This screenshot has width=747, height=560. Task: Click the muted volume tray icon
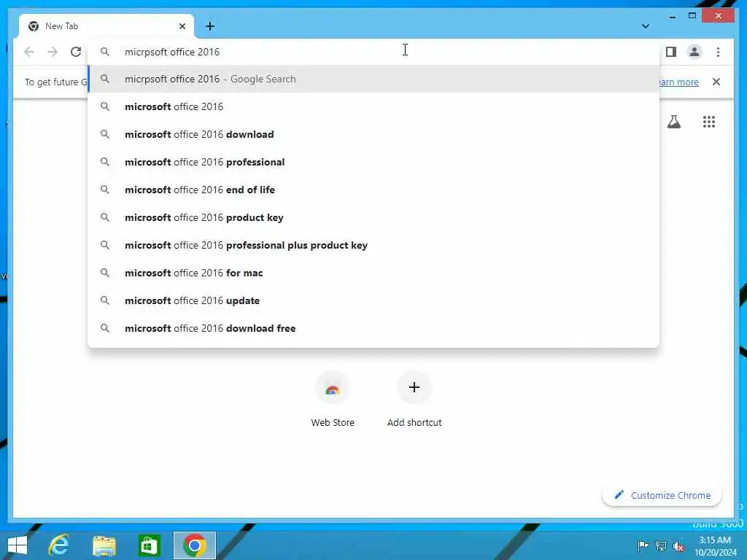(678, 546)
